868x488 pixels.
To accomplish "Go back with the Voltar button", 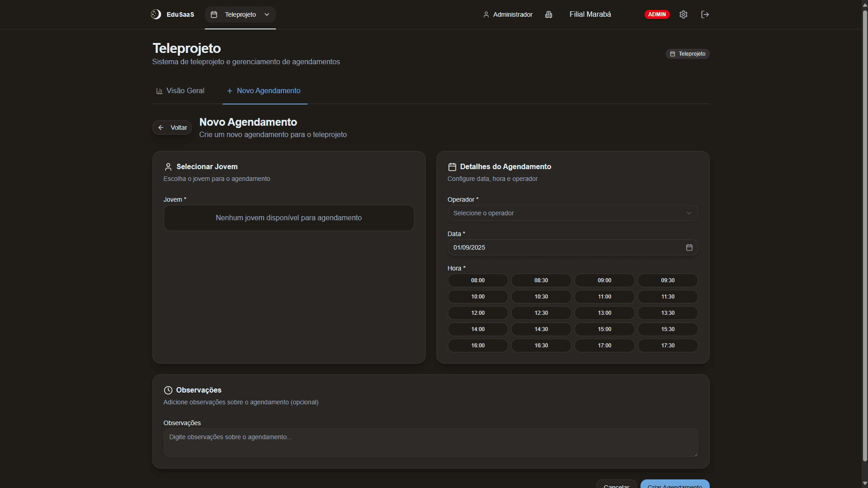I will (172, 128).
